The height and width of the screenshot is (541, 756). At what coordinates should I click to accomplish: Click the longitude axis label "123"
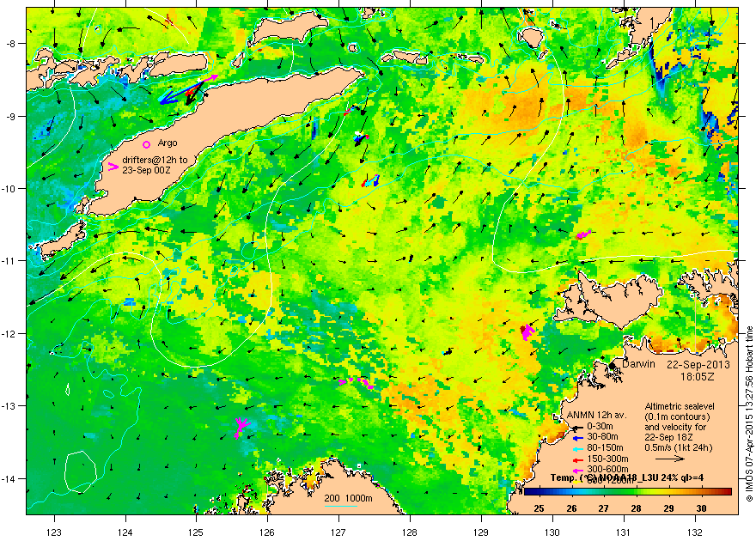tap(54, 532)
